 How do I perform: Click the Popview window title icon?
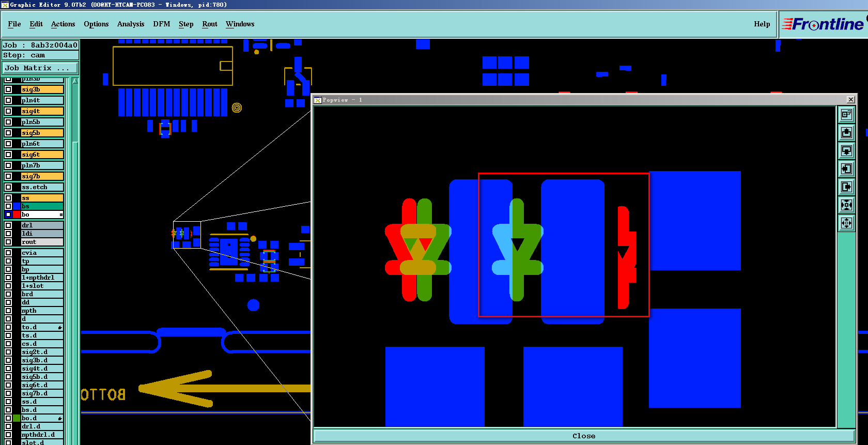(x=318, y=100)
